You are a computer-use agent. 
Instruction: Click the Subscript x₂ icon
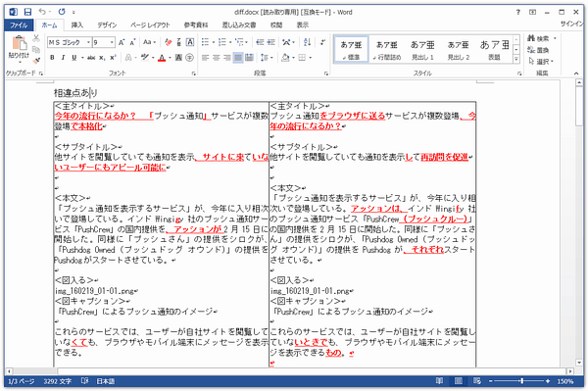point(102,58)
